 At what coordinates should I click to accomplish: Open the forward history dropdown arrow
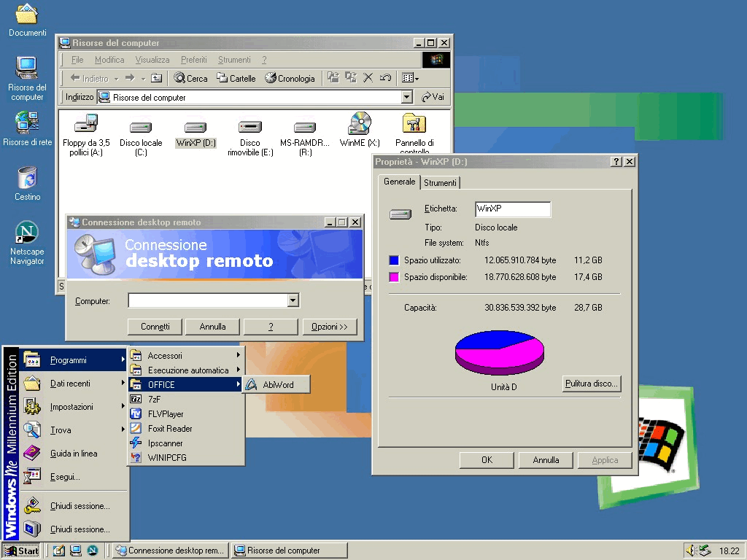(x=143, y=79)
